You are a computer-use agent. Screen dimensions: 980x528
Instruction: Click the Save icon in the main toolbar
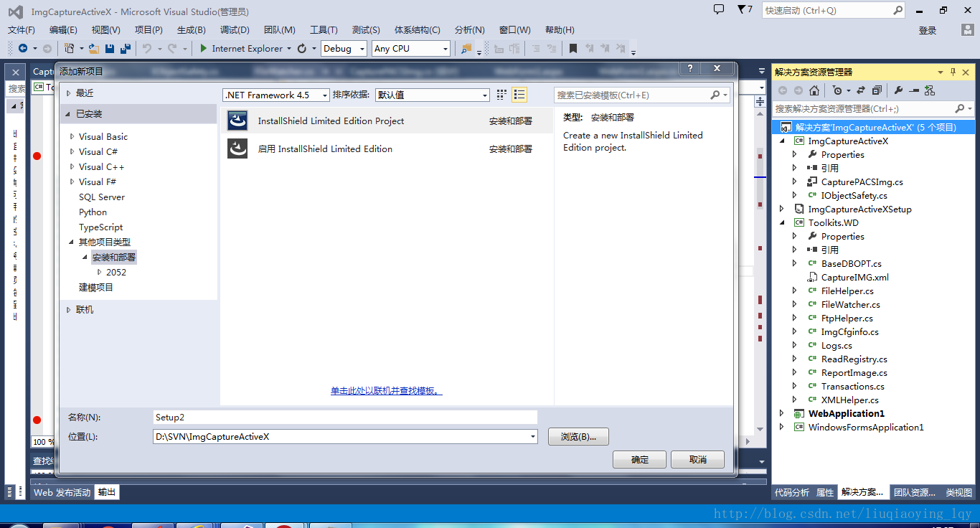pyautogui.click(x=110, y=48)
